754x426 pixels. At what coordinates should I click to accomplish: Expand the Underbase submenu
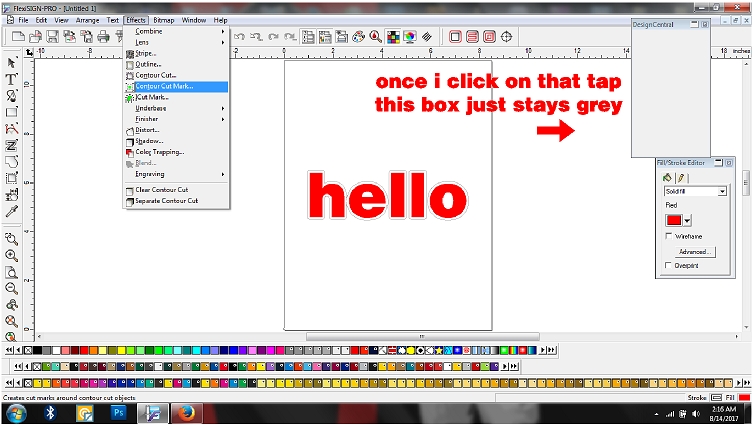pyautogui.click(x=176, y=108)
